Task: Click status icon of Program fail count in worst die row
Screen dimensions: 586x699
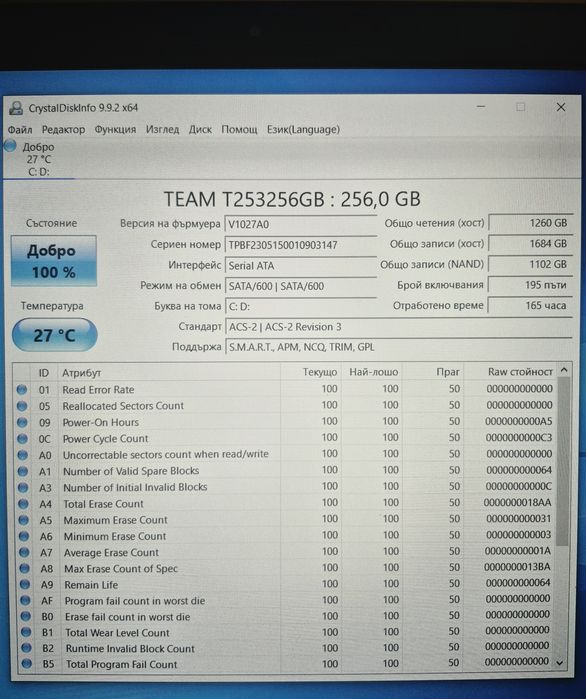Action: 25,601
